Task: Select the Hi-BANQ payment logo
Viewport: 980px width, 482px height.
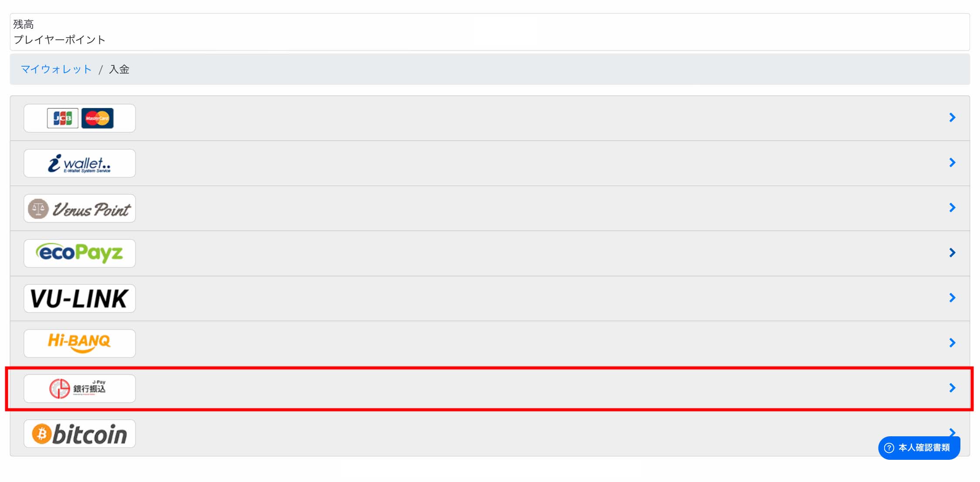Action: click(80, 344)
